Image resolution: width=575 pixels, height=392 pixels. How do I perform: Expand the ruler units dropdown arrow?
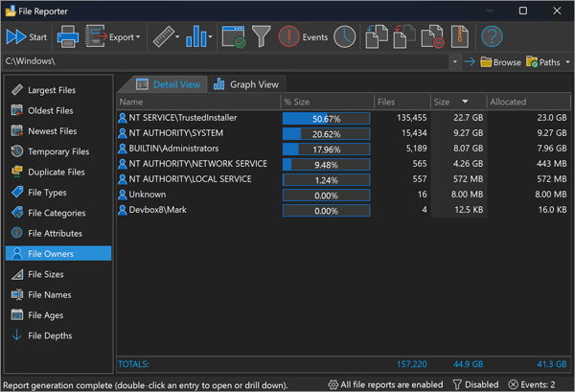tap(177, 36)
